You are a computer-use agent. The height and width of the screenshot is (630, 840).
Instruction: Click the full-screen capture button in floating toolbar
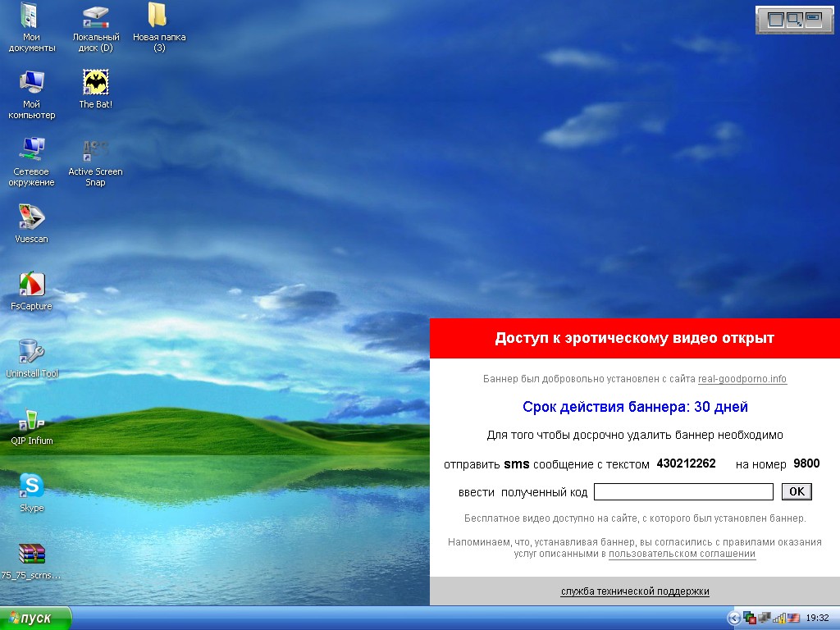(775, 20)
